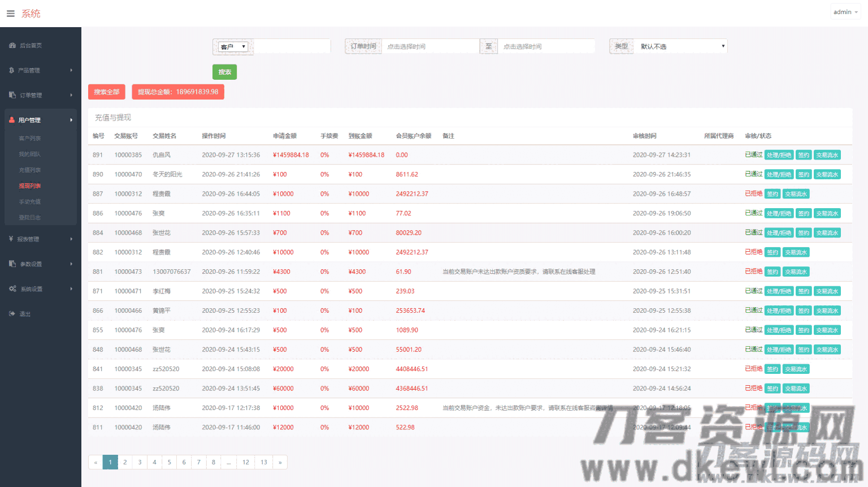Click the 退出 logout icon
This screenshot has height=487, width=868.
(12, 313)
